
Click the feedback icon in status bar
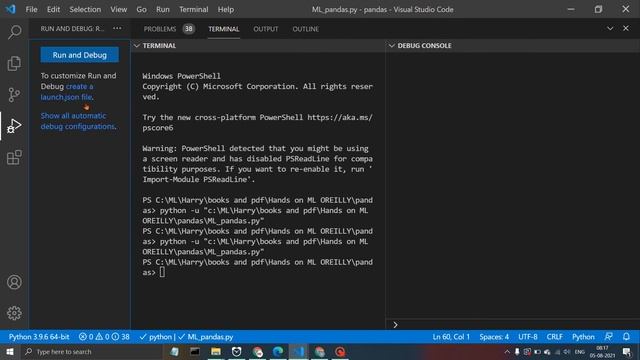(609, 337)
